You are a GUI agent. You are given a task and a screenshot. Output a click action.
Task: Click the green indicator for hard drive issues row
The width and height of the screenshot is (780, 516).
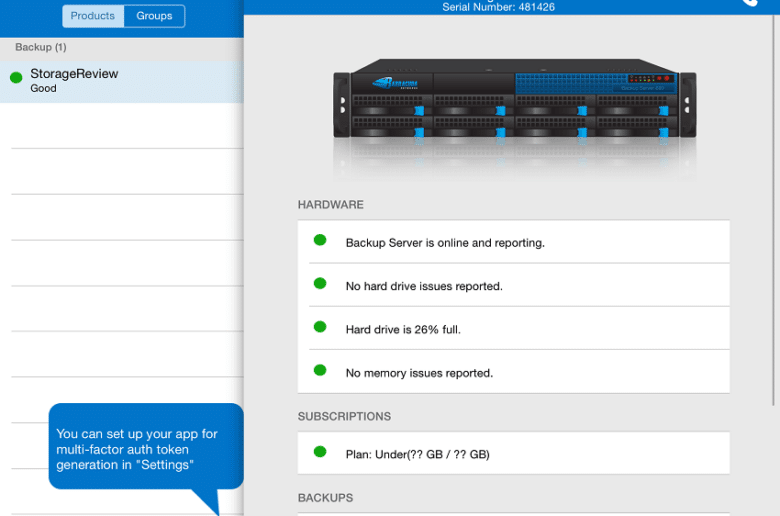320,284
